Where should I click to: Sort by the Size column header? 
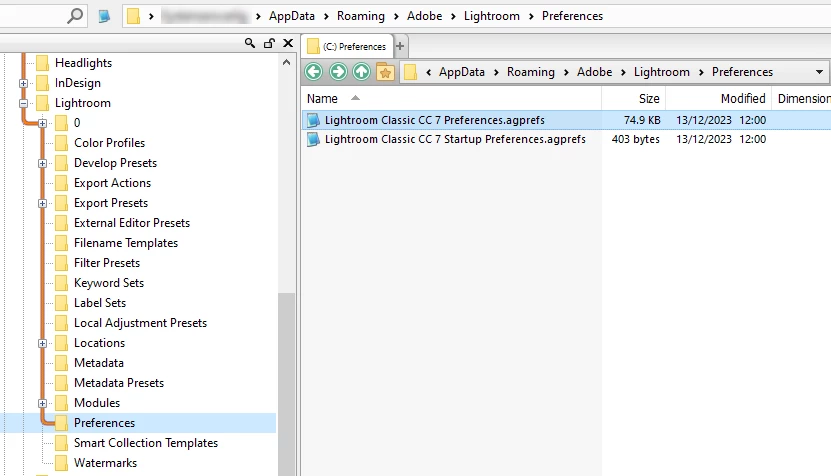click(x=633, y=99)
